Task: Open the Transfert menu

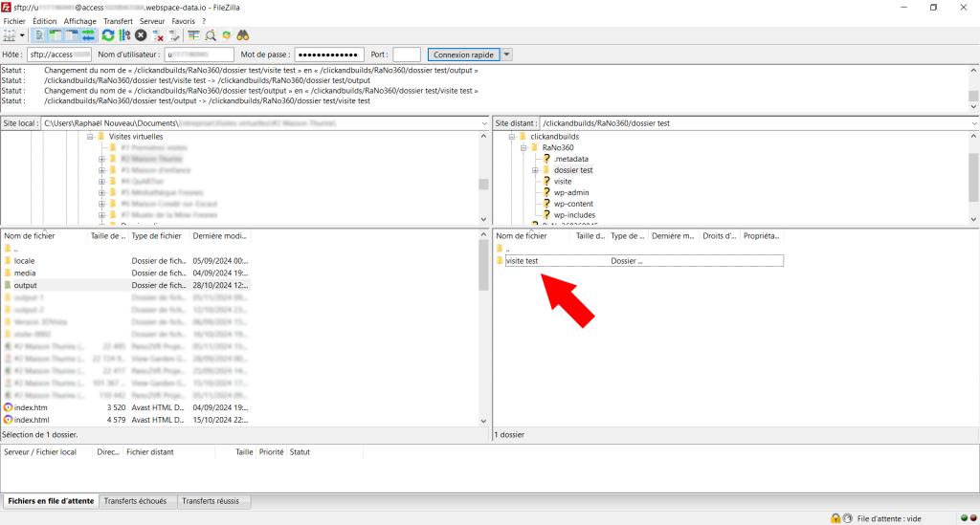Action: click(118, 21)
